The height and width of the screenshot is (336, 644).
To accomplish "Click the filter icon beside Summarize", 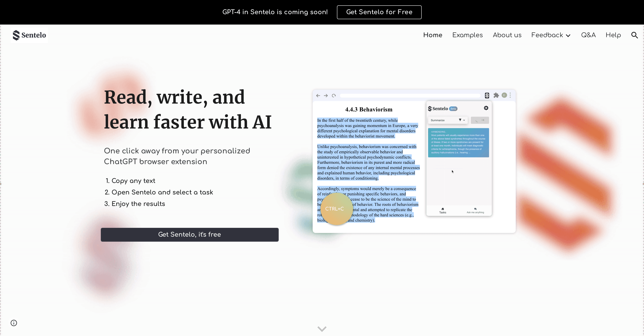I will click(x=461, y=120).
